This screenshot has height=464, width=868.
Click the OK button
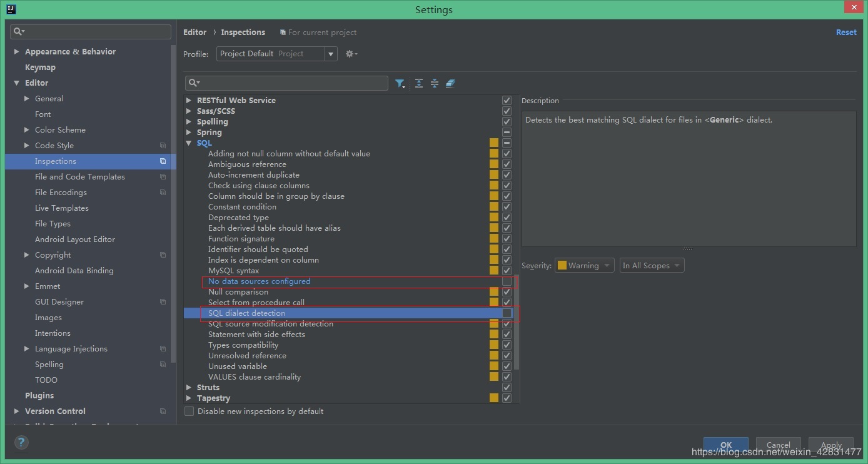click(726, 445)
